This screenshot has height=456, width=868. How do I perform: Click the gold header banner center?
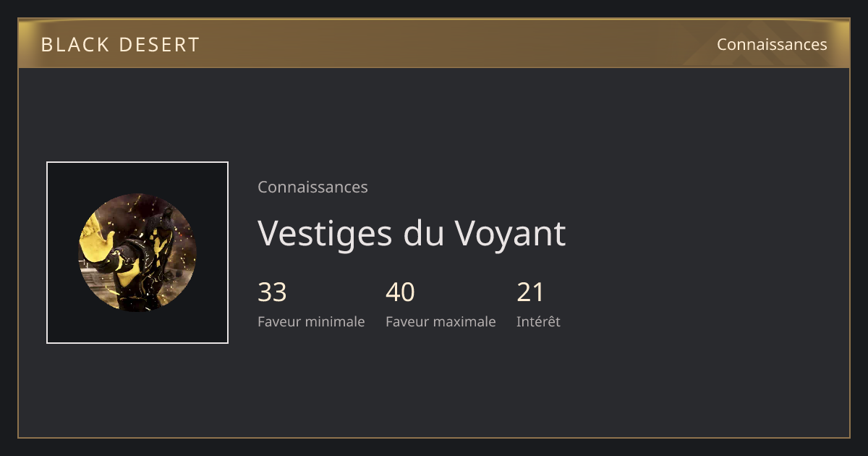coord(434,44)
